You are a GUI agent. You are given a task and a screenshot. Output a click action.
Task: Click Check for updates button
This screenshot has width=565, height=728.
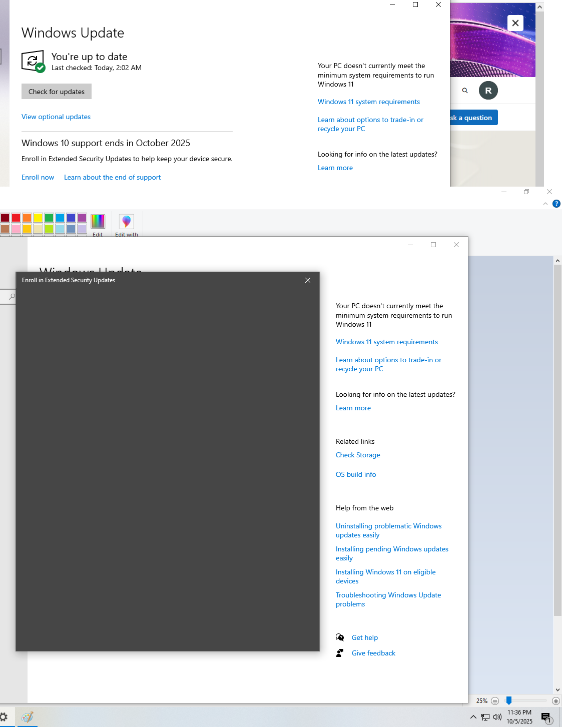coord(57,92)
